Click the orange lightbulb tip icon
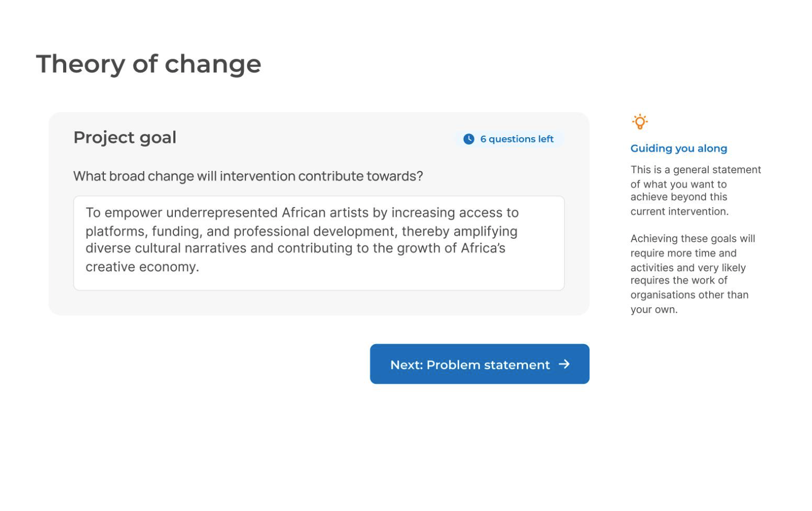 click(x=640, y=122)
